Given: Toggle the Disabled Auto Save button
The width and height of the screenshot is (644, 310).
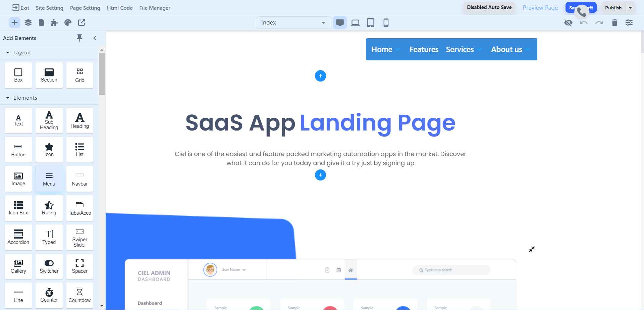Looking at the screenshot, I should 489,7.
